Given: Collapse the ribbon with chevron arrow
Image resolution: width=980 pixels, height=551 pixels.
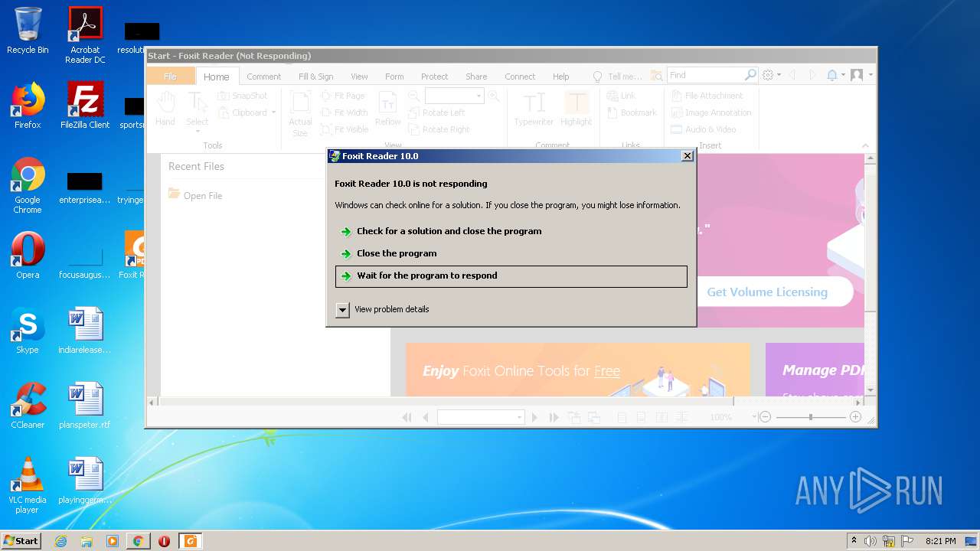Looking at the screenshot, I should (865, 145).
